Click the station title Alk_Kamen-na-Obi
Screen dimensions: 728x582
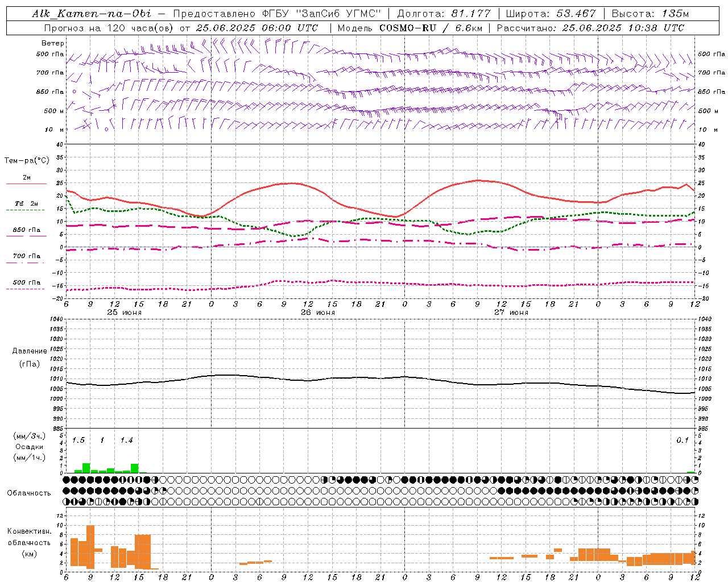pos(92,14)
